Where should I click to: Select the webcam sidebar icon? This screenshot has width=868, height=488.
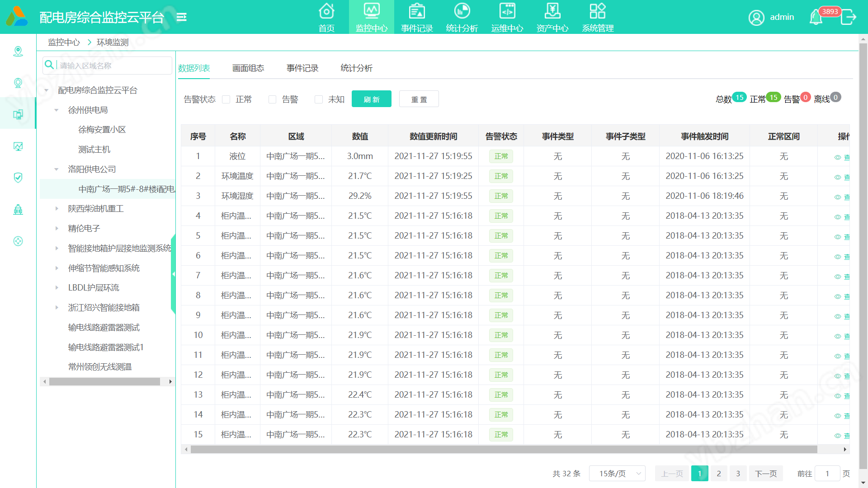pos(18,83)
